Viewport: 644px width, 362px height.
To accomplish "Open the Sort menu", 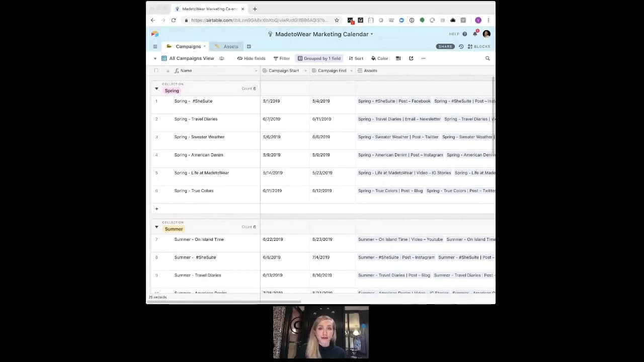I will point(356,58).
